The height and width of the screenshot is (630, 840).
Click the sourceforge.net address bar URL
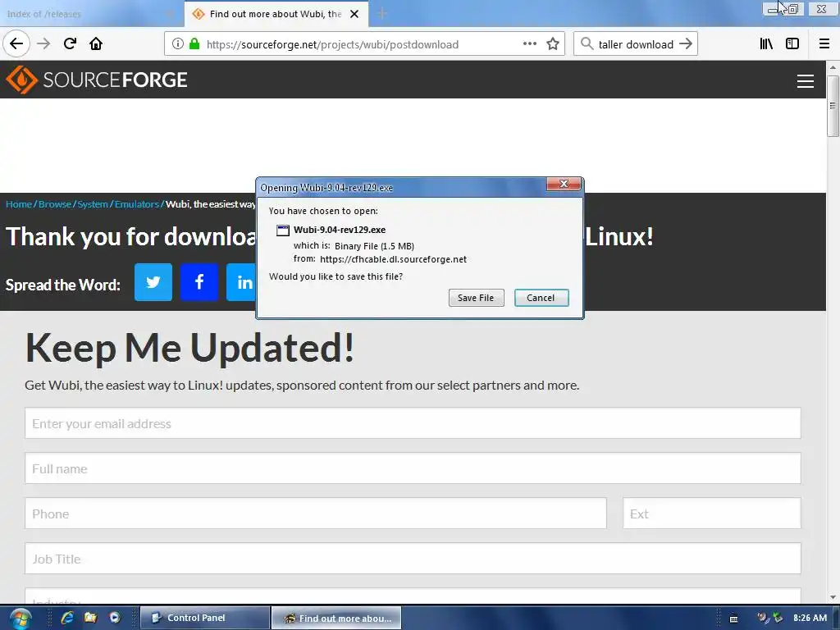click(x=332, y=44)
